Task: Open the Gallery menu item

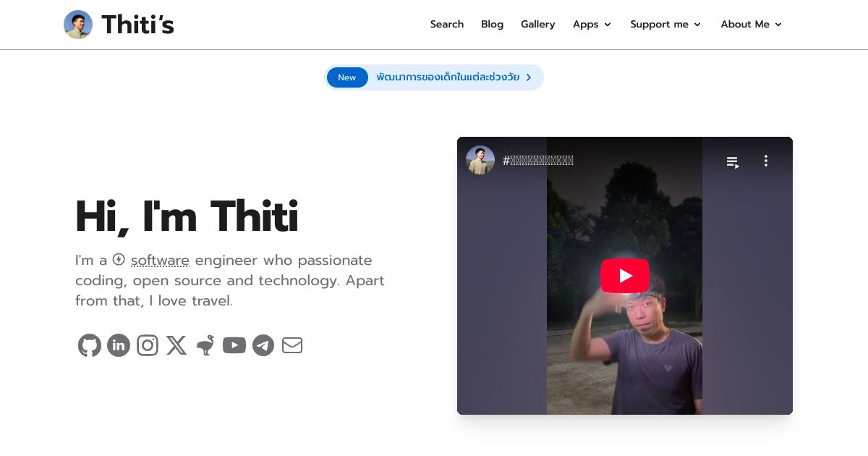Action: (x=538, y=24)
